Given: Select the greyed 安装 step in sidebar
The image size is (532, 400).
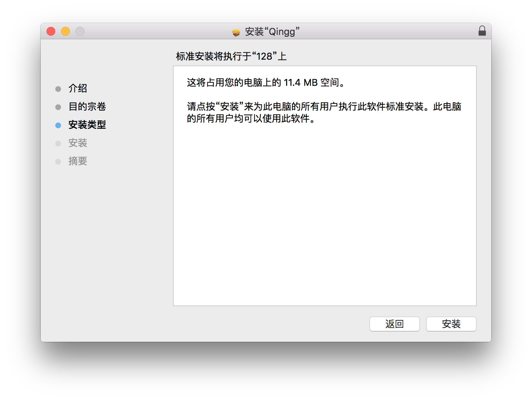Looking at the screenshot, I should point(78,143).
